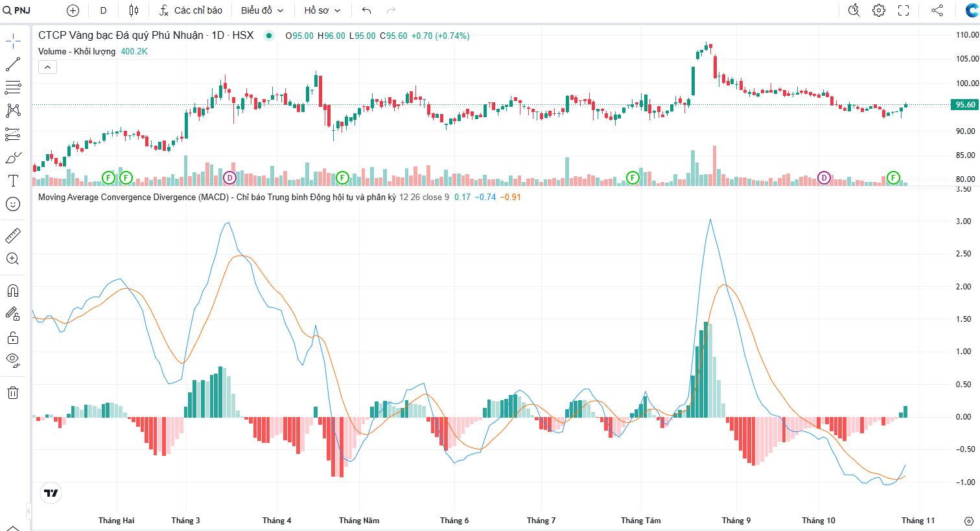Open the F marker near Tháng Năm
This screenshot has height=531, width=980.
click(343, 177)
